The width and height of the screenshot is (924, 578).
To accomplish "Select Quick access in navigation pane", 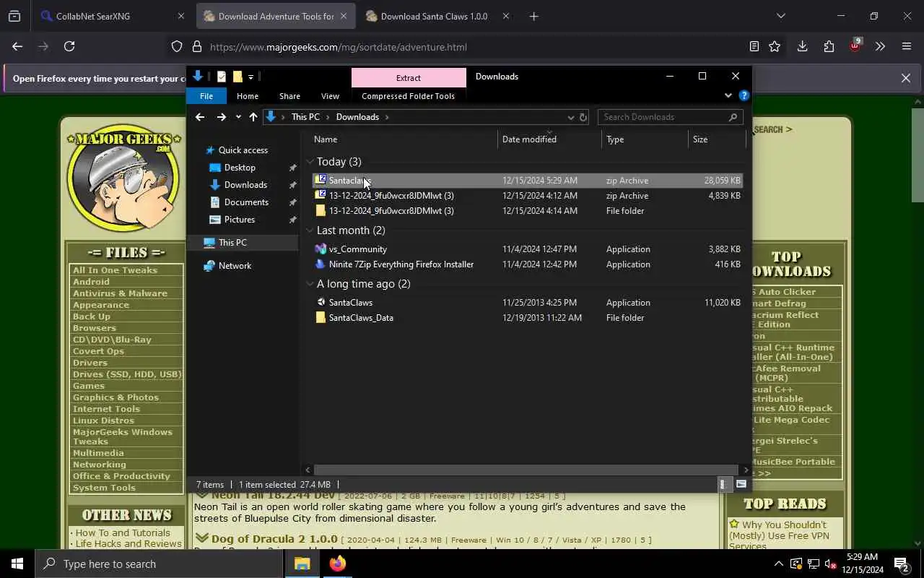I will tap(243, 150).
